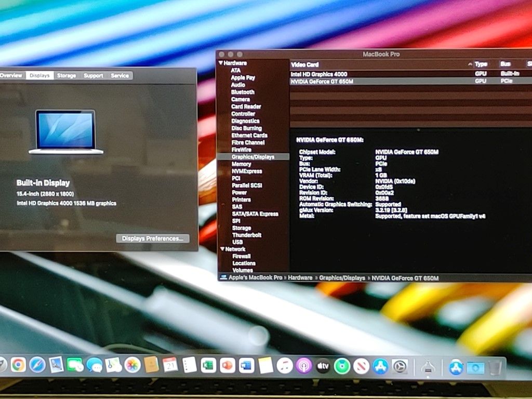The width and height of the screenshot is (532, 399).
Task: Open the blue folder stack beside the Trash
Action: click(475, 368)
